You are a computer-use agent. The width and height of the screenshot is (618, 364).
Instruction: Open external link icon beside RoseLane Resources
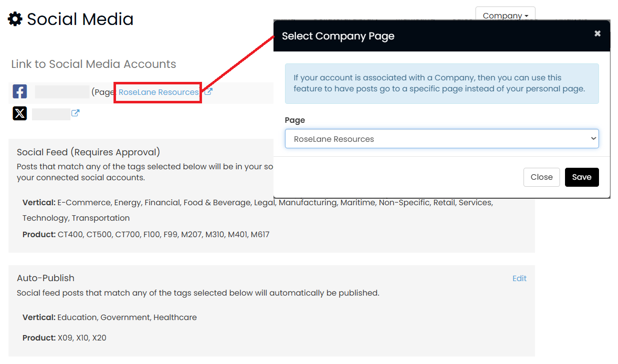pyautogui.click(x=208, y=92)
